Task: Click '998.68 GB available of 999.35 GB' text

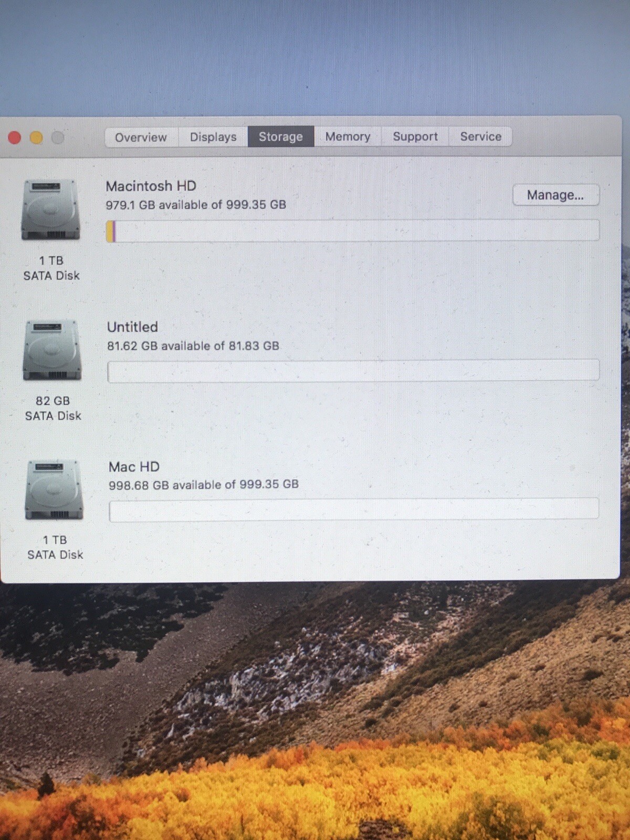Action: coord(204,485)
